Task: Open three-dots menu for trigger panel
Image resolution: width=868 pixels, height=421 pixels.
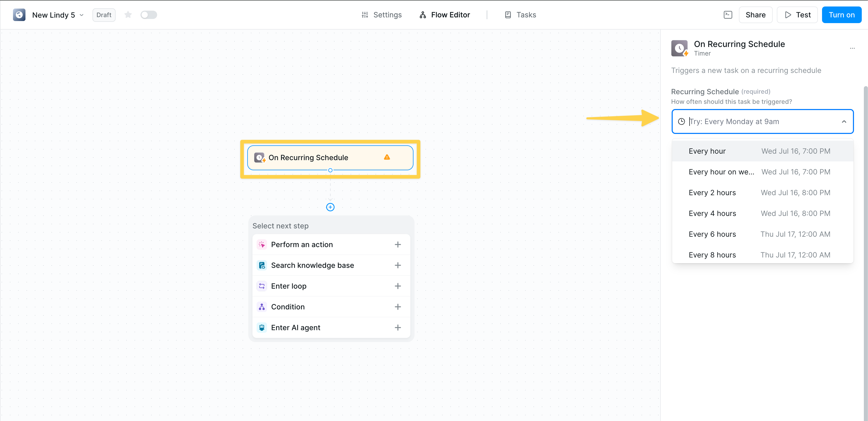Action: coord(852,49)
